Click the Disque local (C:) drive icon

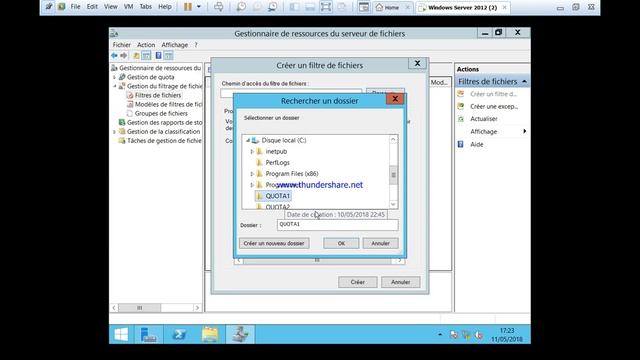[256, 140]
